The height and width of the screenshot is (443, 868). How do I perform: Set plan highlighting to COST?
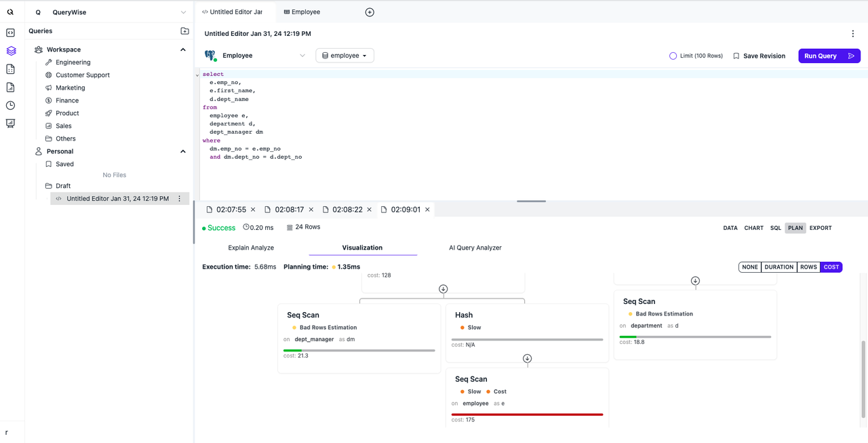click(831, 267)
